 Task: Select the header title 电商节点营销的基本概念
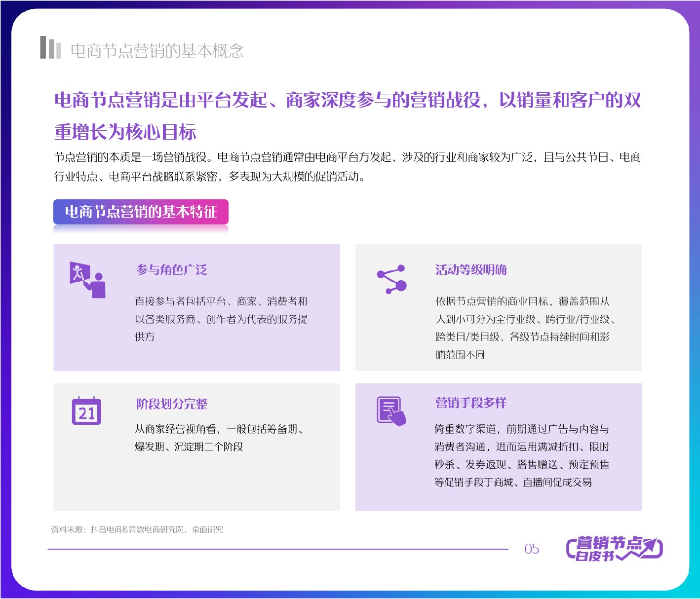(159, 48)
